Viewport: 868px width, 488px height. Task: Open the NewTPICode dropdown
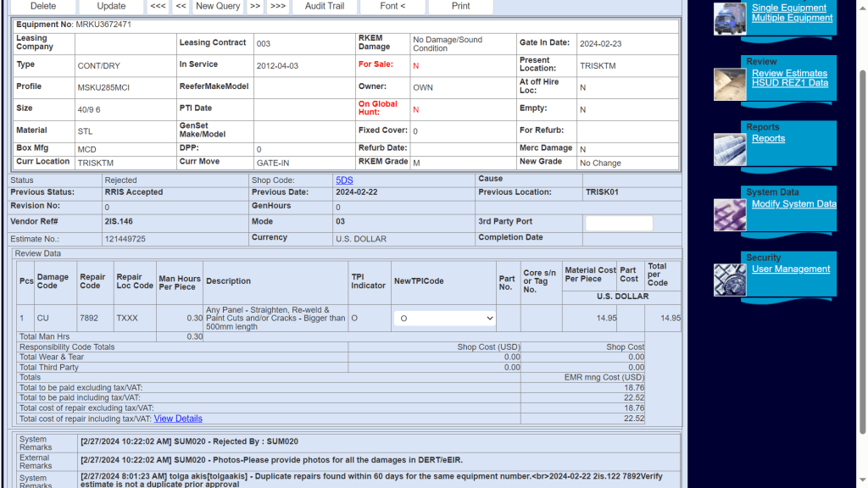pyautogui.click(x=444, y=318)
